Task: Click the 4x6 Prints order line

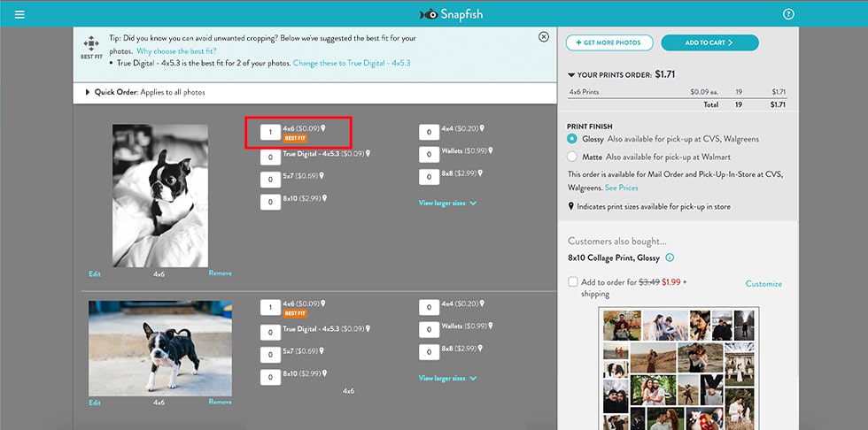Action: 677,92
